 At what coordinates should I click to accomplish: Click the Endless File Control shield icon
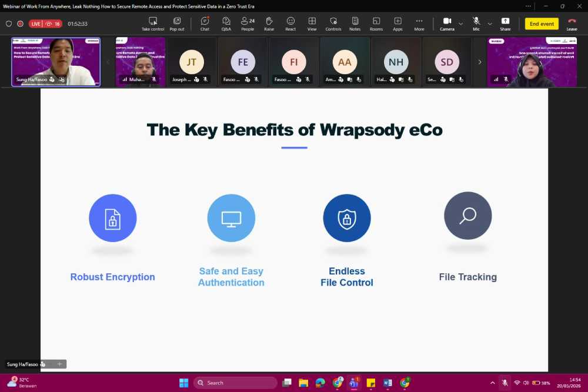(347, 218)
